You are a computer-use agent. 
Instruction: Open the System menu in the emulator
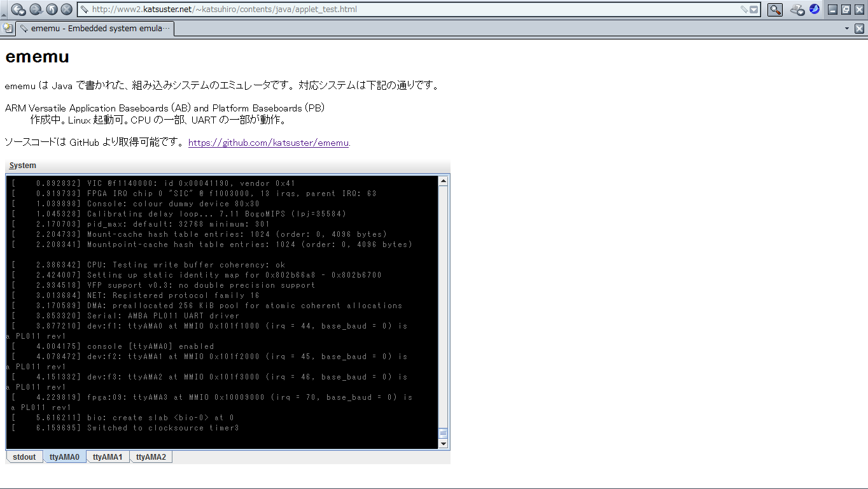pyautogui.click(x=23, y=166)
